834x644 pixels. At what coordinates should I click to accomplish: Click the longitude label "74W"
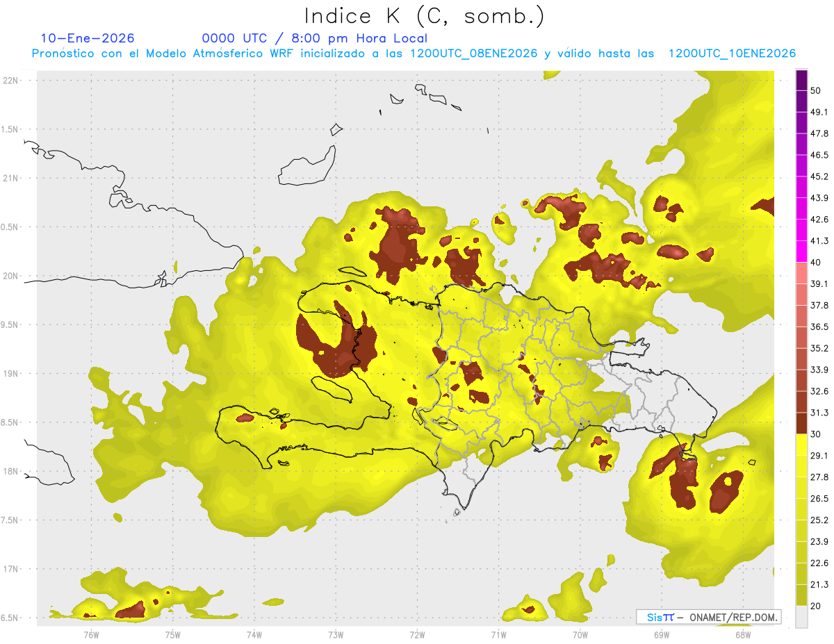[254, 634]
